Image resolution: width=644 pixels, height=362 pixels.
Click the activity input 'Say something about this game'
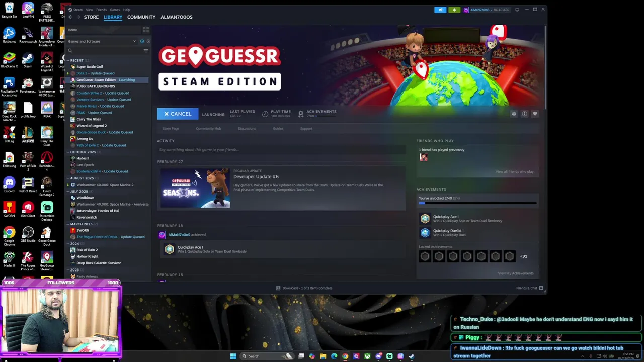click(x=281, y=150)
